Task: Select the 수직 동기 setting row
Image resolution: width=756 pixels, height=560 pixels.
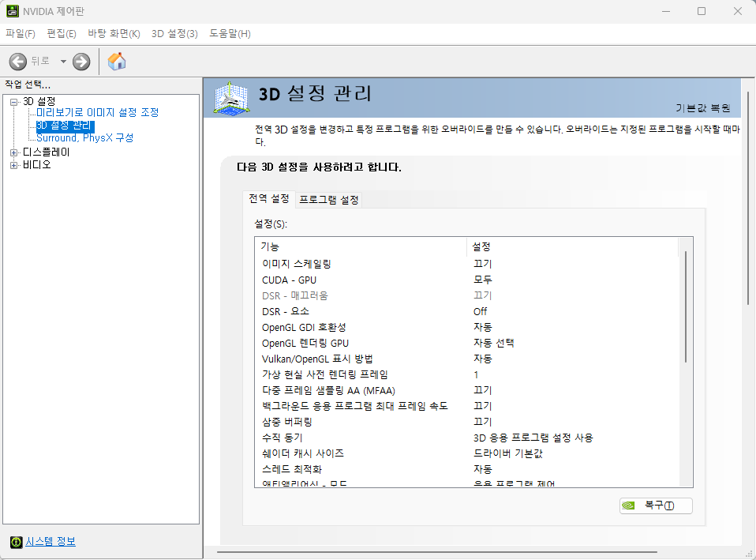Action: pyautogui.click(x=466, y=438)
